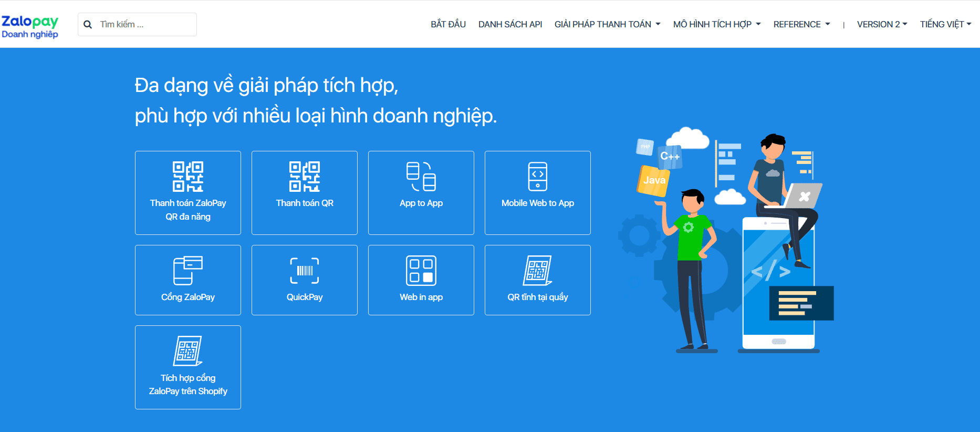This screenshot has height=432, width=980.
Task: Open the QuickPay label
Action: (305, 297)
